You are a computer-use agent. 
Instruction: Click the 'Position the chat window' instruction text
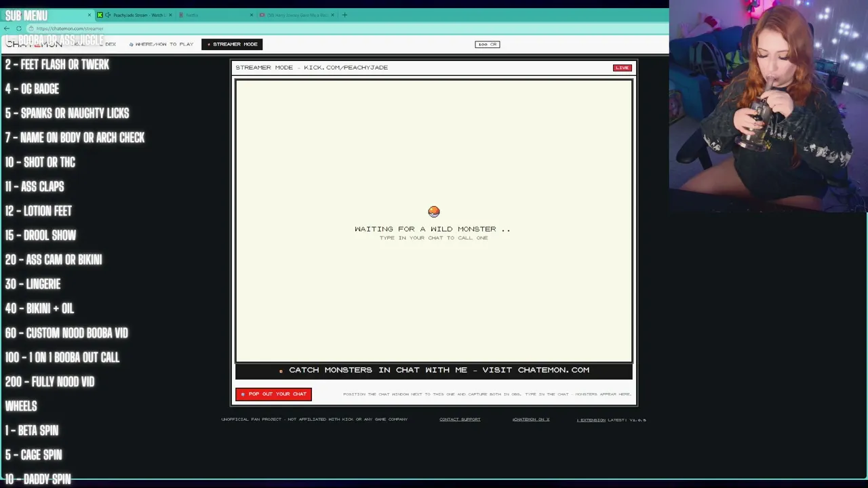click(x=487, y=394)
